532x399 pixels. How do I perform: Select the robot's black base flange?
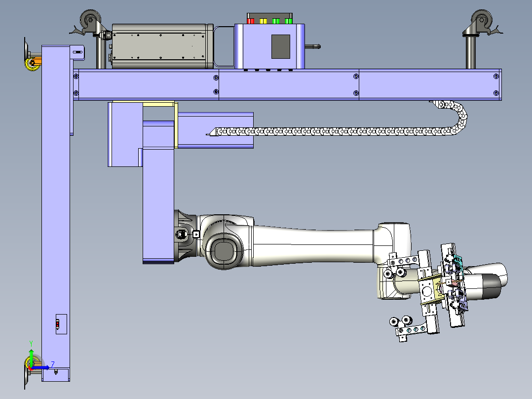pos(185,236)
